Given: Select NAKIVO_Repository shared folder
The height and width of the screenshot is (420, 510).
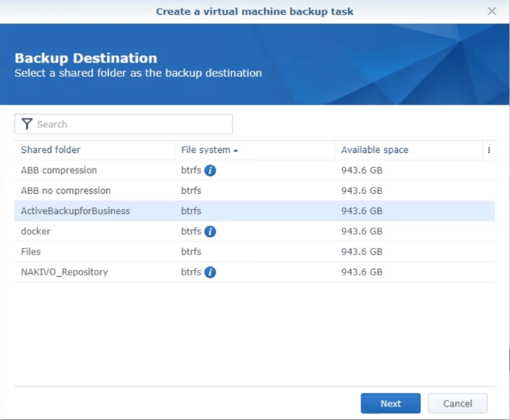Looking at the screenshot, I should (x=64, y=272).
